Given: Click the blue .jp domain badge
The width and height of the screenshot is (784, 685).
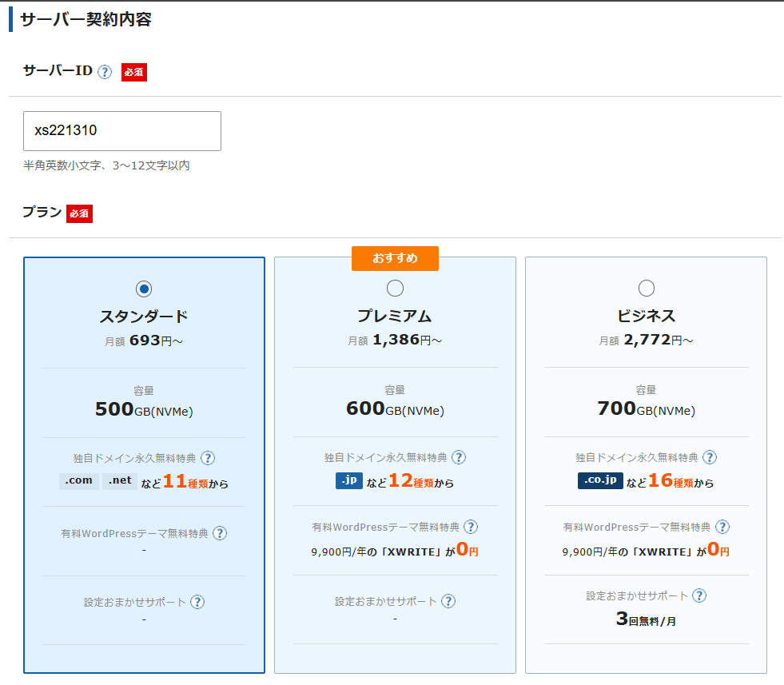Looking at the screenshot, I should [349, 481].
